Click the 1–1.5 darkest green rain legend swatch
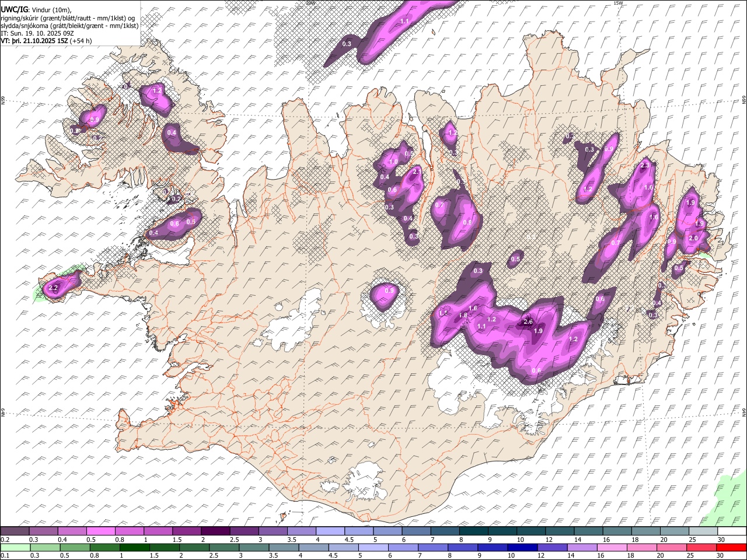The width and height of the screenshot is (747, 560). (135, 548)
